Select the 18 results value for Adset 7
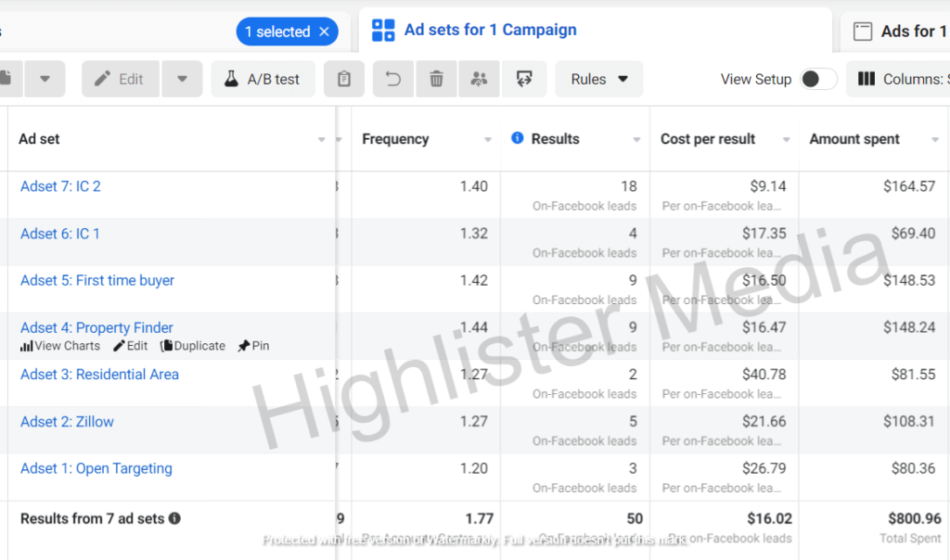The image size is (950, 560). pos(629,186)
